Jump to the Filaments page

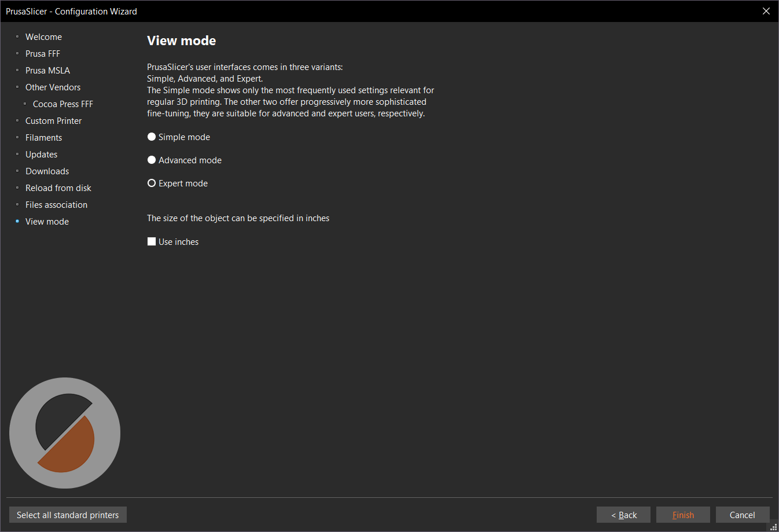point(43,138)
